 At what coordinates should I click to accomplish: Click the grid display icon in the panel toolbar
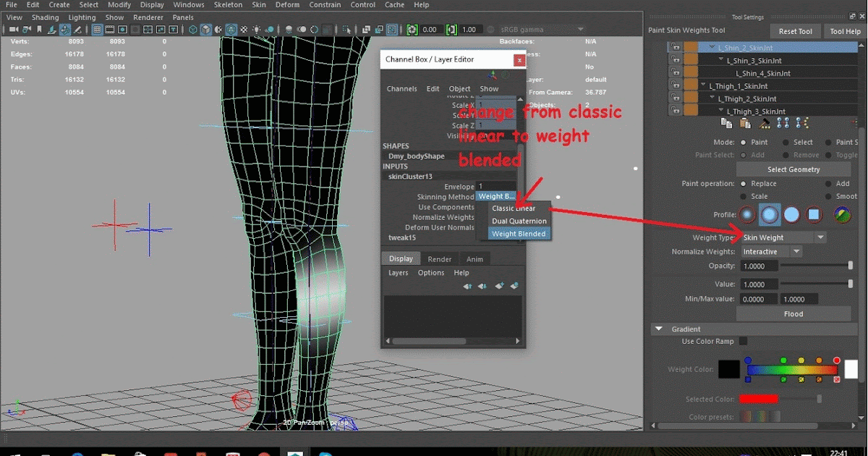[97, 29]
